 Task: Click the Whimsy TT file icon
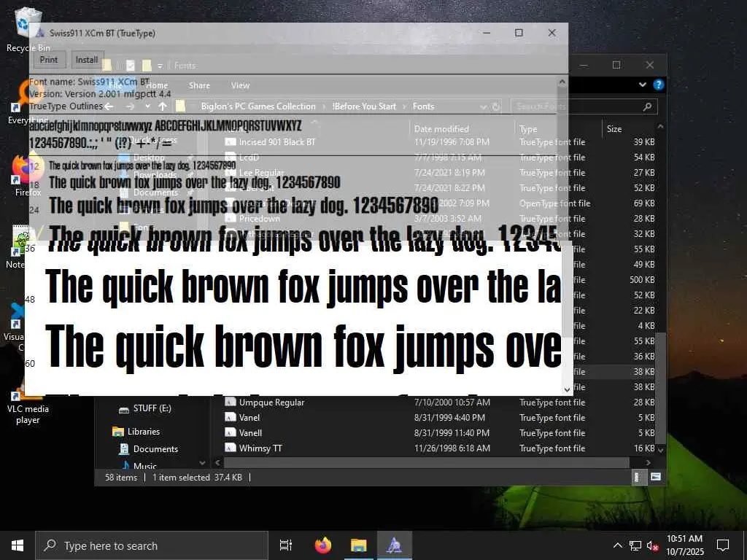pyautogui.click(x=231, y=448)
